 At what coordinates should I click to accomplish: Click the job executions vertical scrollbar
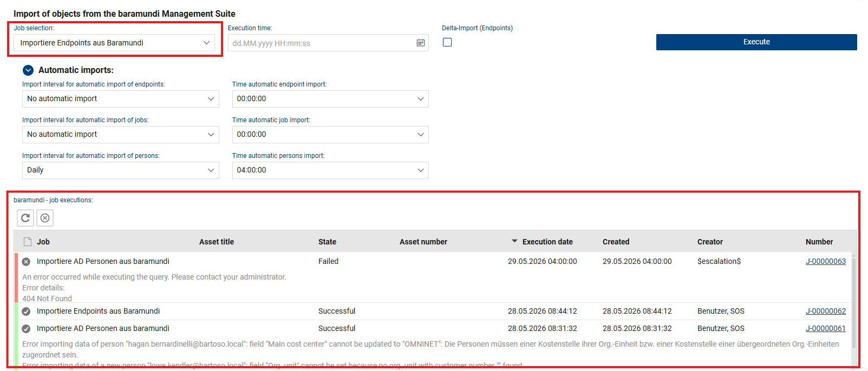[x=854, y=303]
